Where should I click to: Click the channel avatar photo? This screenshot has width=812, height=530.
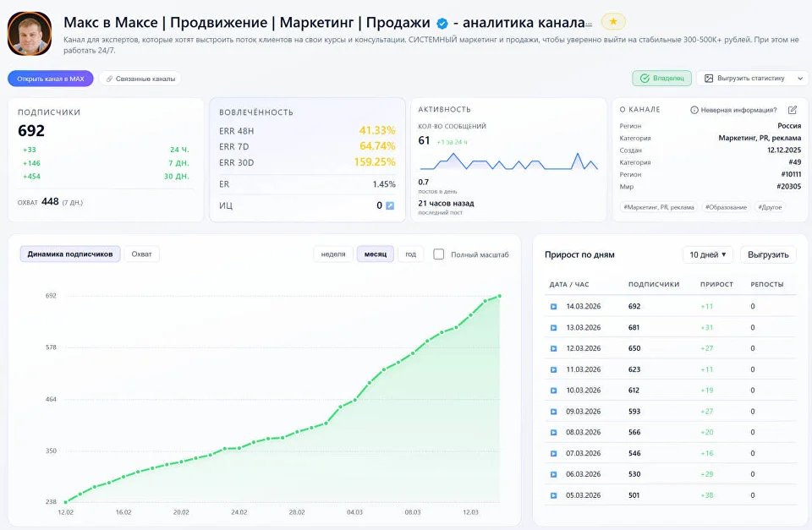[x=30, y=34]
